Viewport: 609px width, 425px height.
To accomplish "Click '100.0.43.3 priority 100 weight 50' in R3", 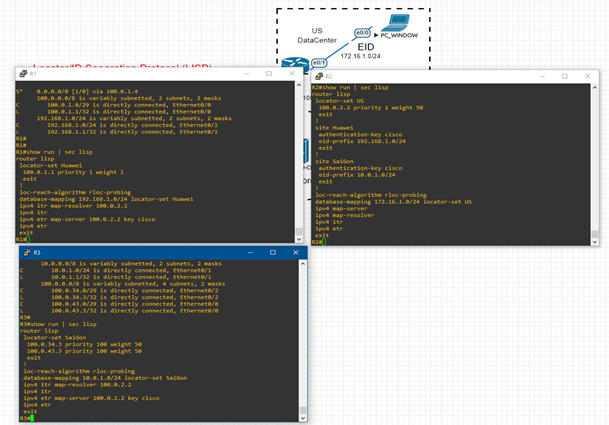I will pos(84,351).
